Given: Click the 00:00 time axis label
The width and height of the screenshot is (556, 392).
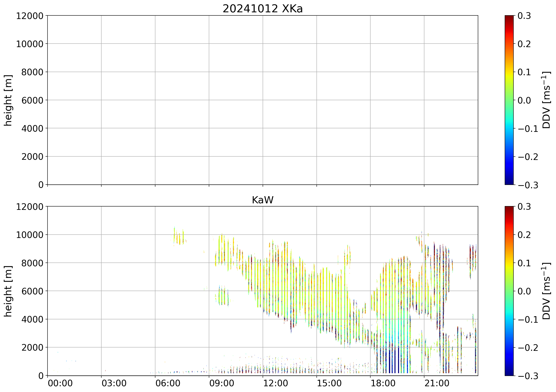Looking at the screenshot, I should [x=60, y=383].
